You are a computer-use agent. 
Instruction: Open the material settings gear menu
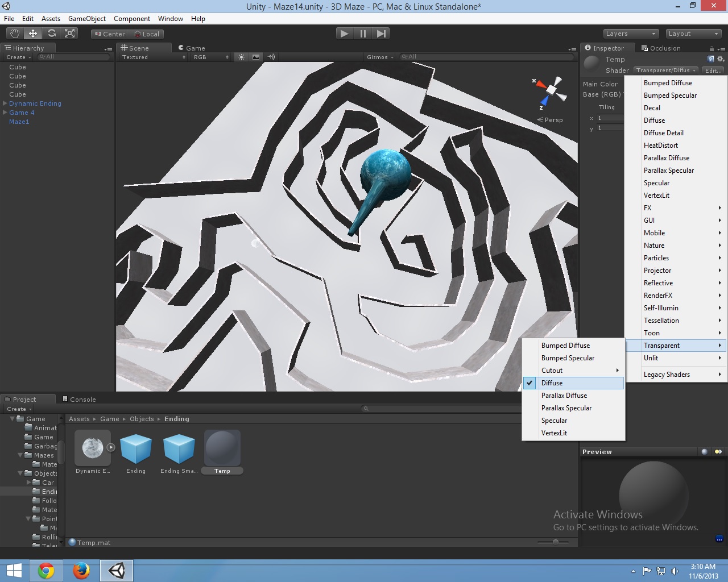click(x=721, y=59)
